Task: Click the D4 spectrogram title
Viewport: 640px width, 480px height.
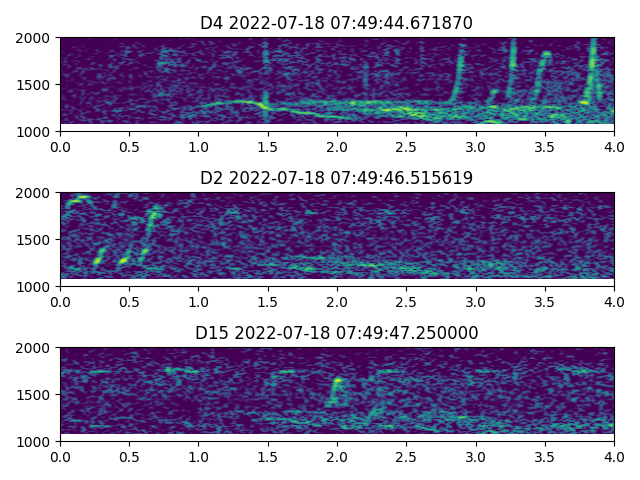Action: pyautogui.click(x=336, y=23)
